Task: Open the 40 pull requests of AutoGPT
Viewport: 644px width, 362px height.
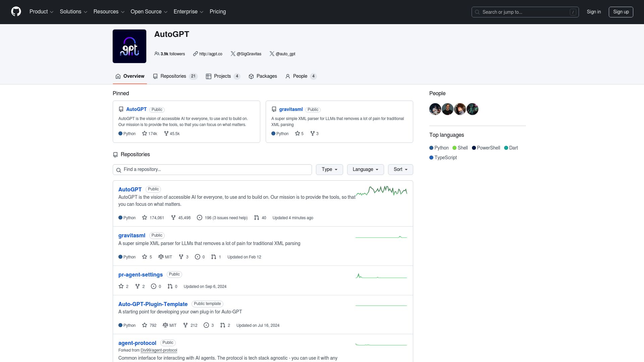Action: 260,218
